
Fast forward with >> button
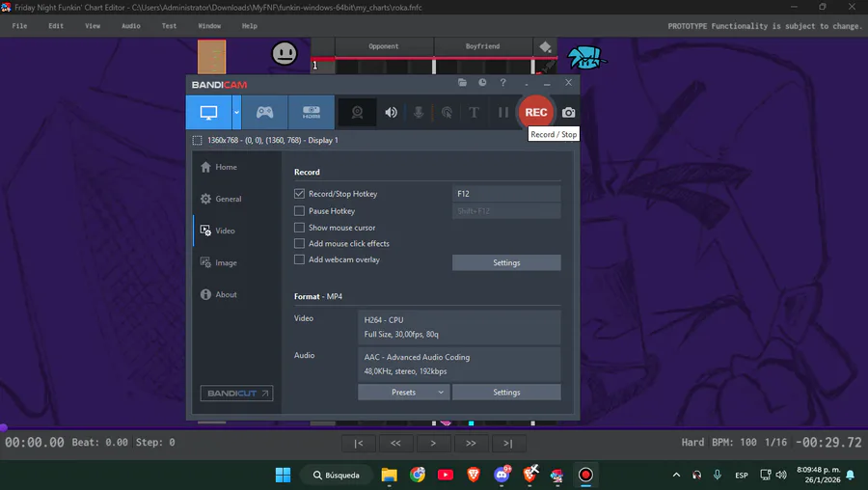pyautogui.click(x=471, y=444)
